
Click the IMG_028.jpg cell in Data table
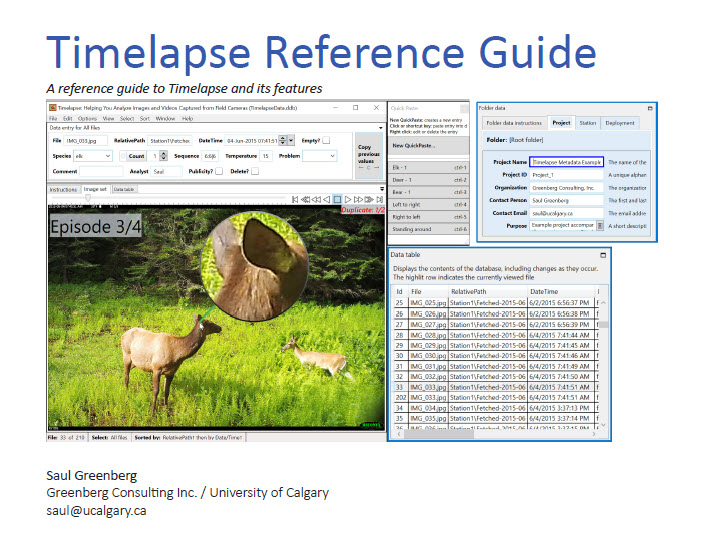[428, 335]
